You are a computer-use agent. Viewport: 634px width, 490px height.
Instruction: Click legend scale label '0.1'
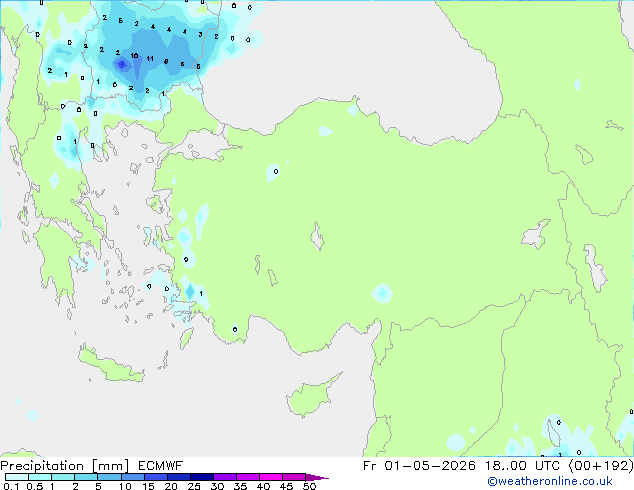11,486
